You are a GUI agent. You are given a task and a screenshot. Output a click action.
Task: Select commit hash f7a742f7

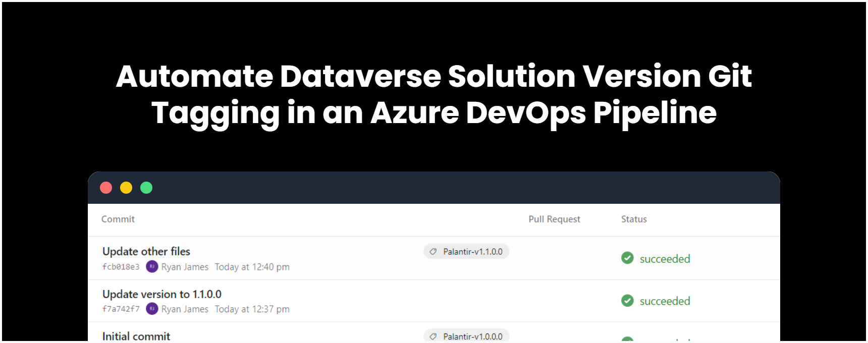coord(121,309)
